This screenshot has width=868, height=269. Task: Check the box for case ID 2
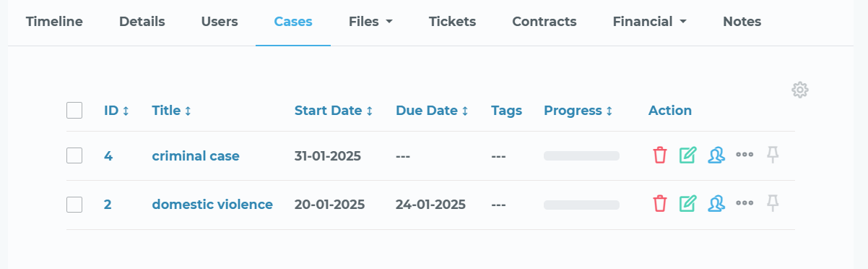[74, 205]
